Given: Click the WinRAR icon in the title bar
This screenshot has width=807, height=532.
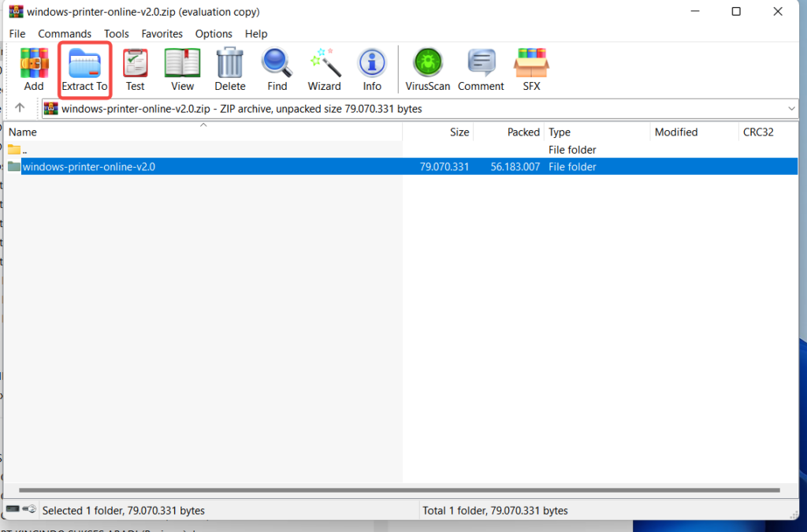Looking at the screenshot, I should (x=16, y=11).
